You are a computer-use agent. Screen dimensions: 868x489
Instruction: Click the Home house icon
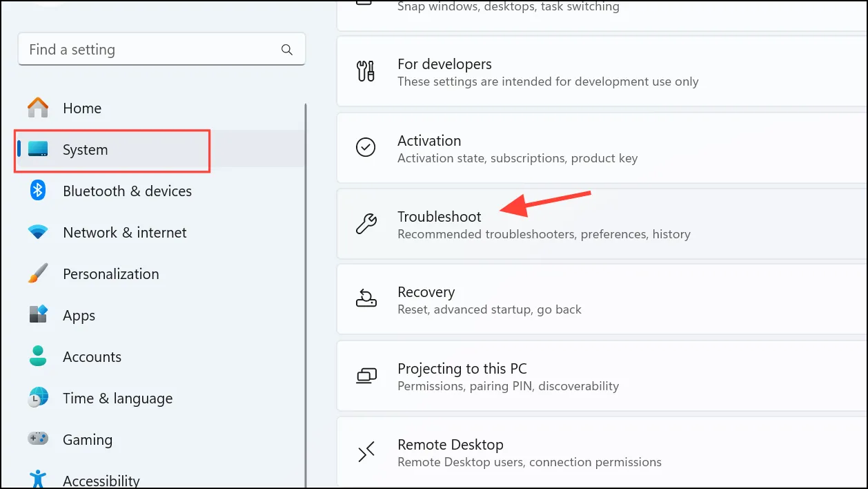(x=38, y=108)
